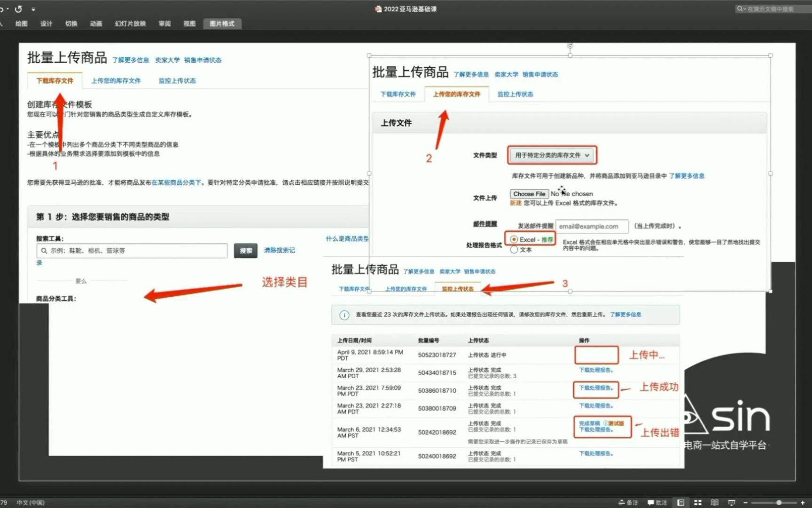Switch to the 幻灯片放映 ribbon tab
812x508 pixels.
(x=130, y=24)
